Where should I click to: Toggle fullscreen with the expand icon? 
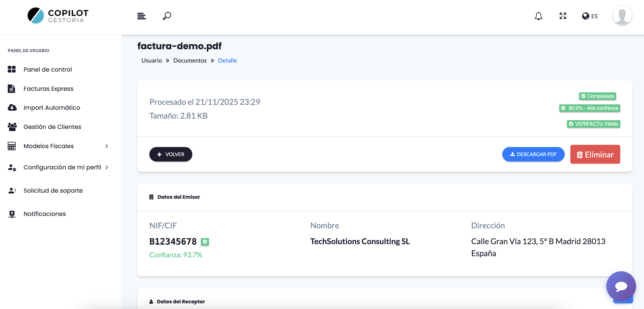tap(563, 16)
